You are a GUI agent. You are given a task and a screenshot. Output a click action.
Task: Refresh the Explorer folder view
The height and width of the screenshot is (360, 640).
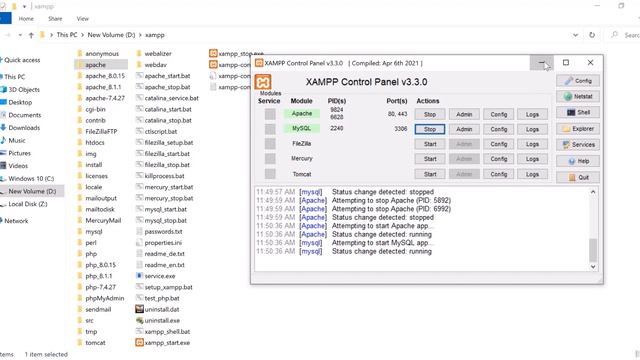pos(592,35)
